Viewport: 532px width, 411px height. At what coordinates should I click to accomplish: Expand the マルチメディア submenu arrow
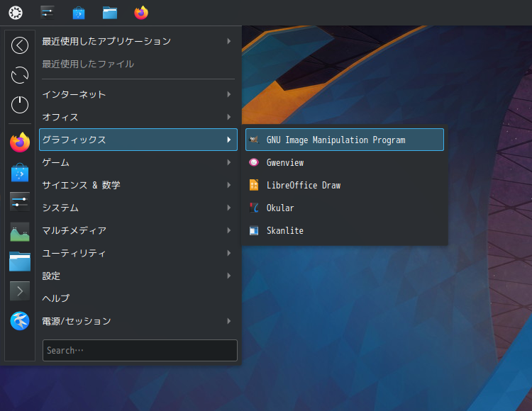click(x=229, y=230)
